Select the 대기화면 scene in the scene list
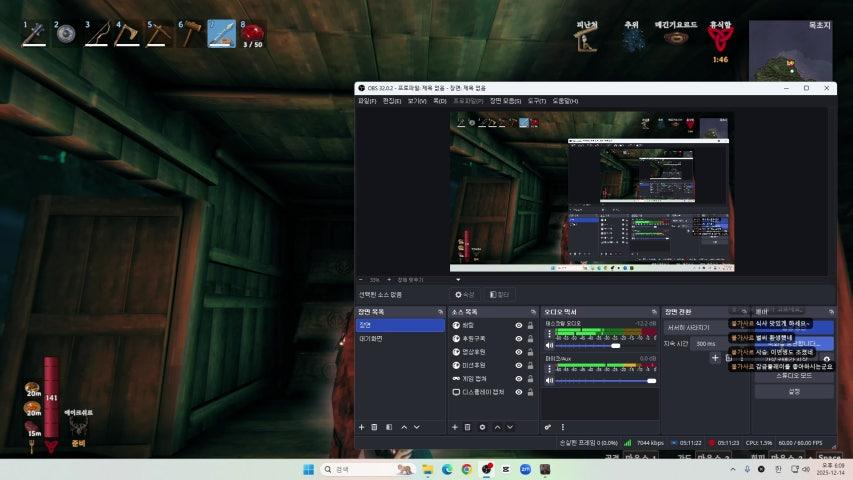The width and height of the screenshot is (853, 480). click(371, 339)
